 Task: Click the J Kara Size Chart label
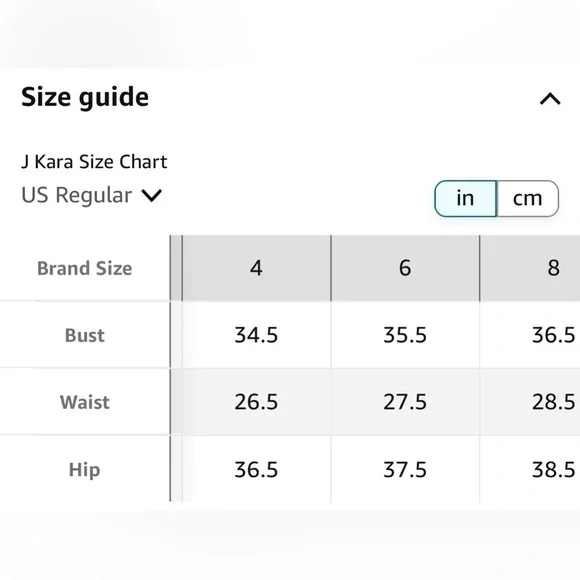(94, 162)
